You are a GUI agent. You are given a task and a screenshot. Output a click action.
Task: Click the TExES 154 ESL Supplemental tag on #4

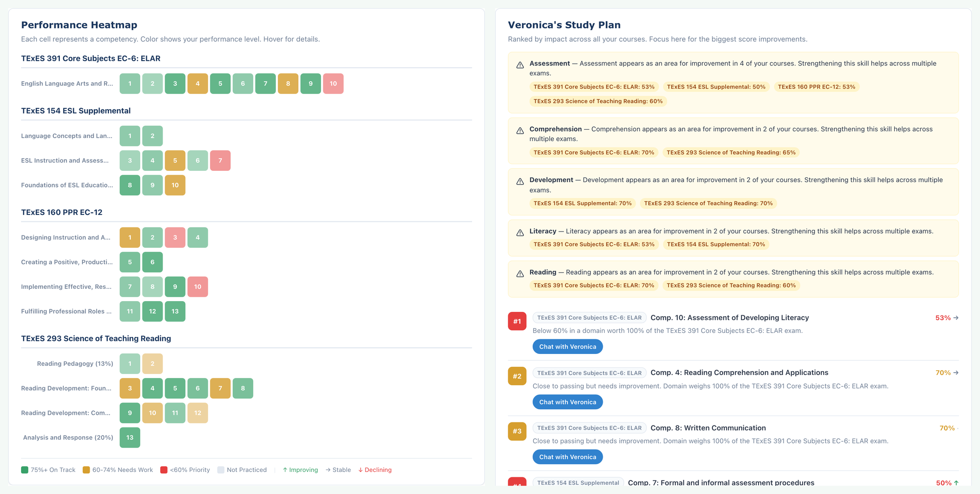[578, 483]
